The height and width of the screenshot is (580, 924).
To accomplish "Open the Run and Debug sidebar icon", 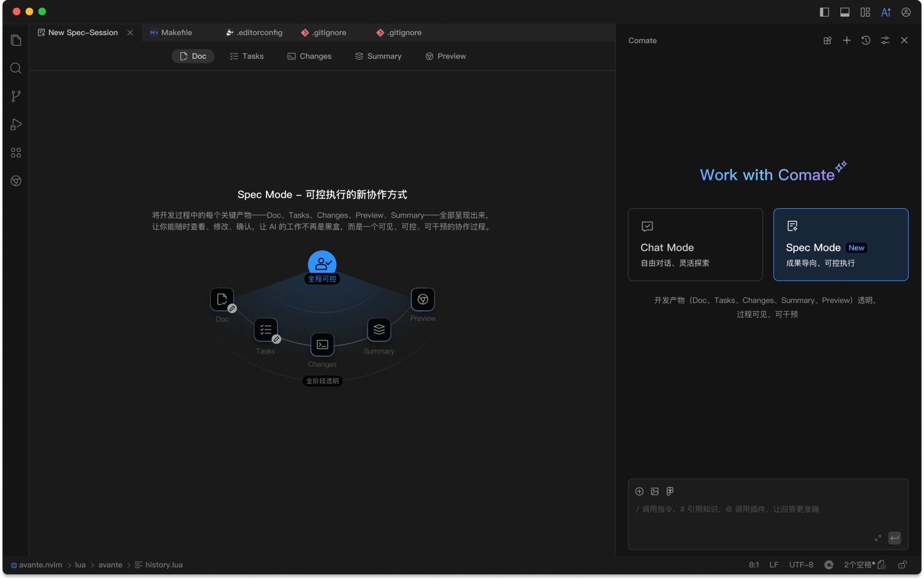I will pos(16,124).
